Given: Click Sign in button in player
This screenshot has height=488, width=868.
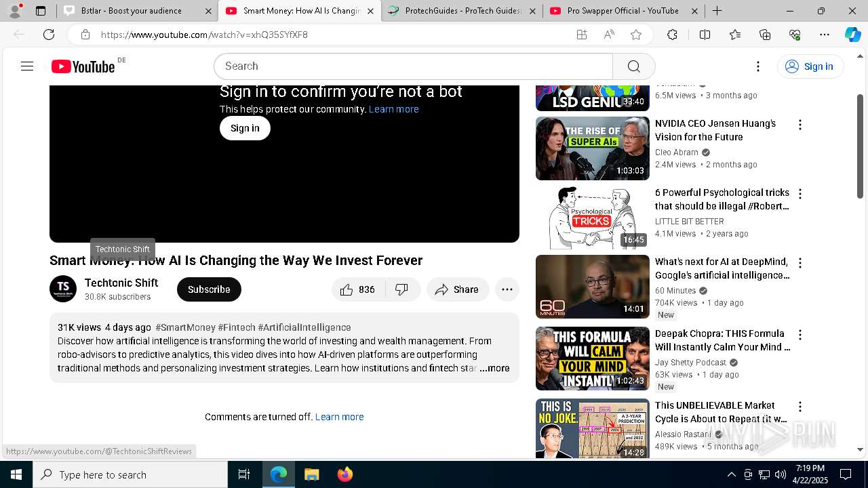Looking at the screenshot, I should 245,128.
